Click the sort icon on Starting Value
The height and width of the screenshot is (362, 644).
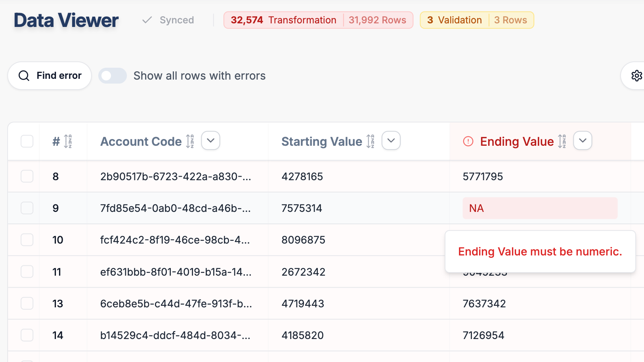click(x=371, y=141)
